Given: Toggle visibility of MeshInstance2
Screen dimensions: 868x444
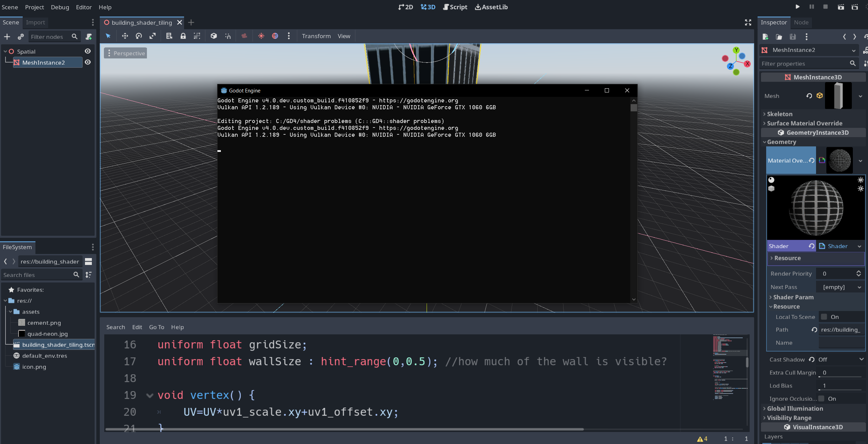Looking at the screenshot, I should click(88, 62).
